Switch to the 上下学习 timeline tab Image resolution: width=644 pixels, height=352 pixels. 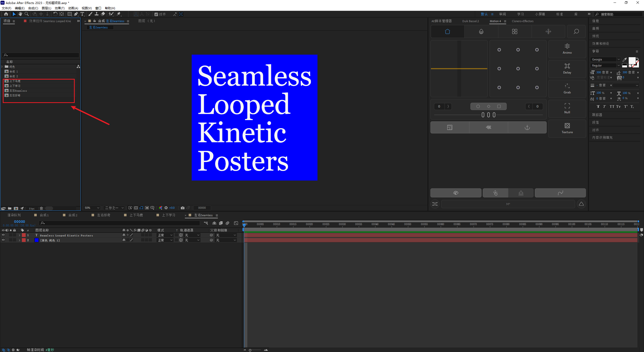[169, 215]
